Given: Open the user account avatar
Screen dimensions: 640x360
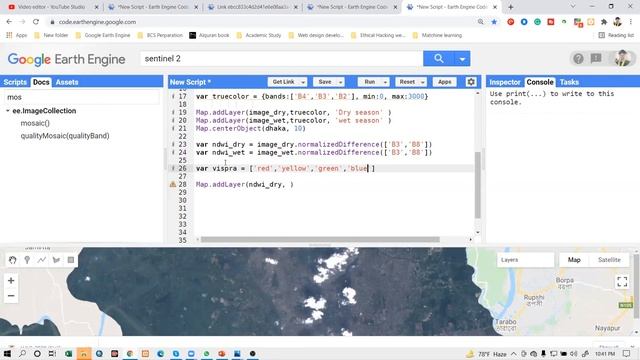Looking at the screenshot, I should point(622,58).
